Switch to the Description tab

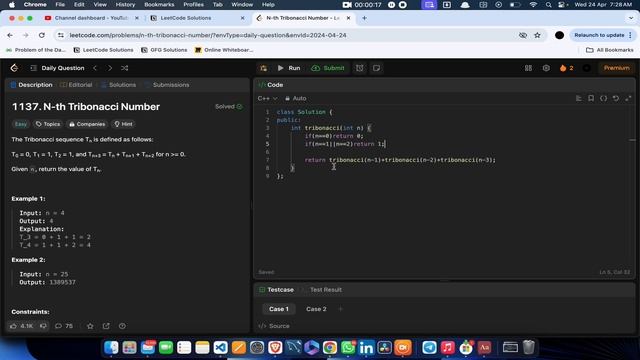tap(31, 85)
